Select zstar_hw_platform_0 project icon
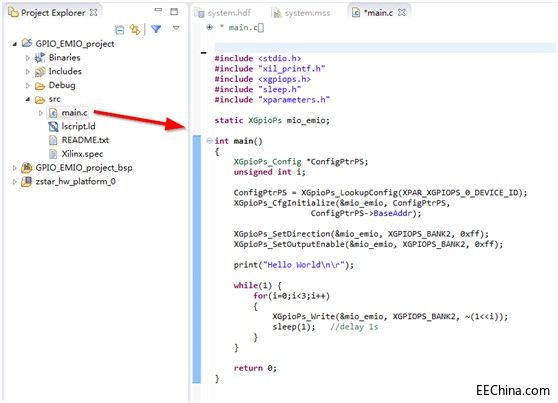This screenshot has height=403, width=558. pyautogui.click(x=26, y=182)
